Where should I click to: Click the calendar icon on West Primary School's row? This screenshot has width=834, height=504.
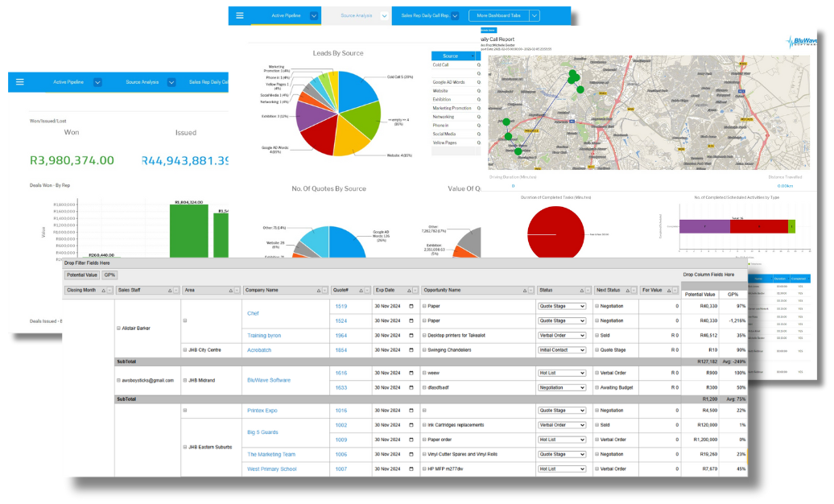pos(411,468)
